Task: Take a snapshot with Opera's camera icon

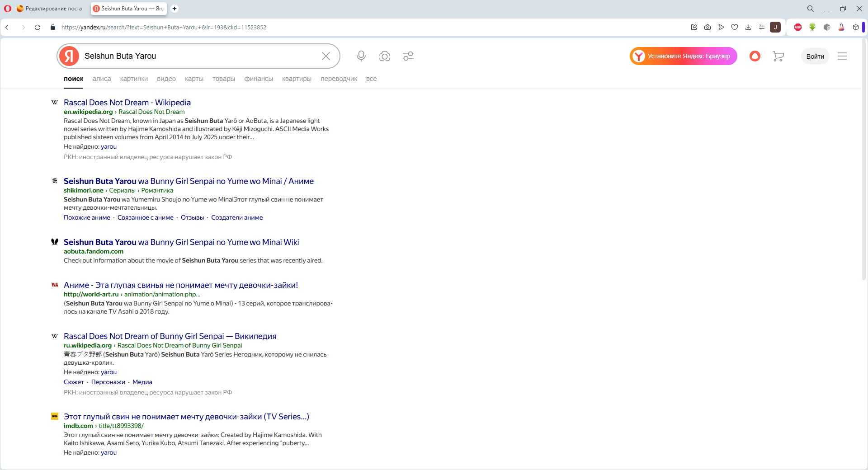Action: (708, 27)
